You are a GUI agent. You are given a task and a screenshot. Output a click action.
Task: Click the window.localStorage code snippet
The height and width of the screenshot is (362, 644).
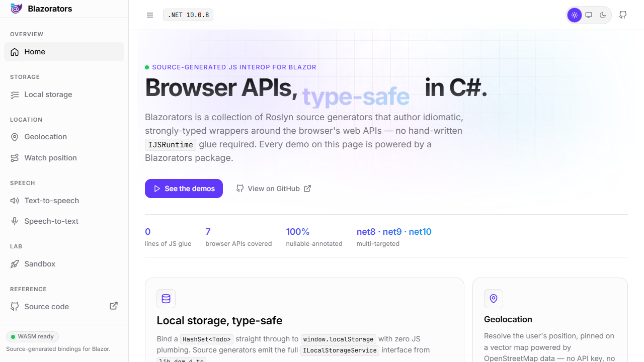pyautogui.click(x=339, y=339)
